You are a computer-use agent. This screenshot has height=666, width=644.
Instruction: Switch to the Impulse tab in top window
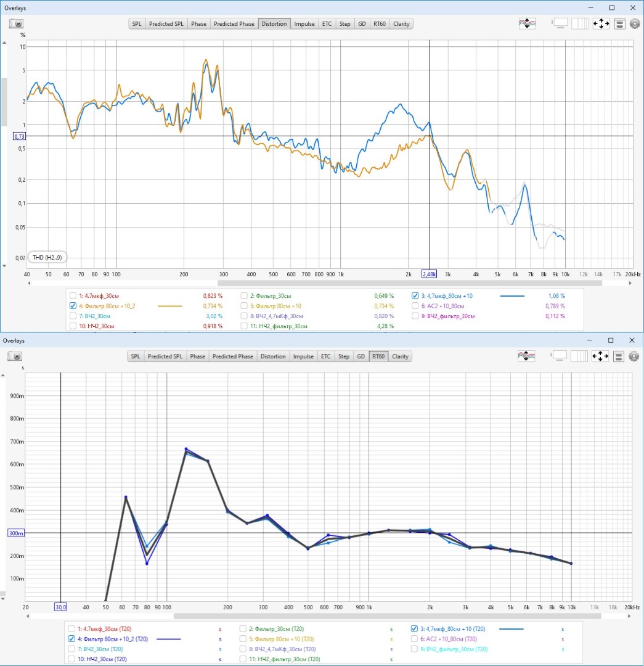tap(304, 24)
